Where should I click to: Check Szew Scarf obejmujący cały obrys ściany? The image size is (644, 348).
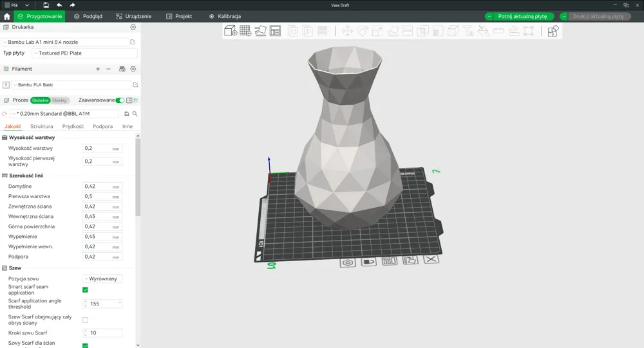tap(86, 320)
